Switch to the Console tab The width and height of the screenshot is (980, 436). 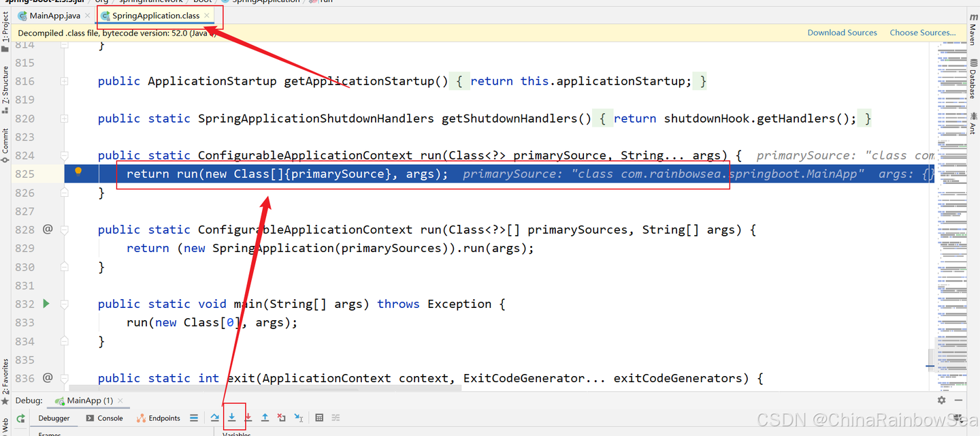105,418
